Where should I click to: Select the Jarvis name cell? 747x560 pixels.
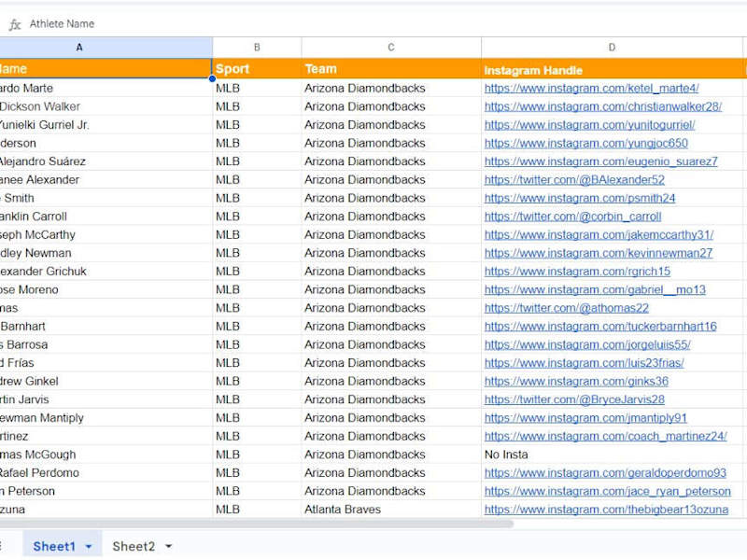coord(106,399)
